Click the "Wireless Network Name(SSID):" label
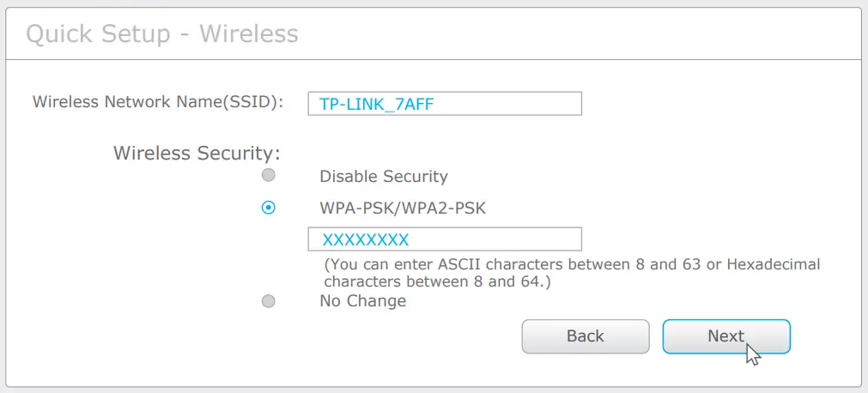 click(158, 102)
